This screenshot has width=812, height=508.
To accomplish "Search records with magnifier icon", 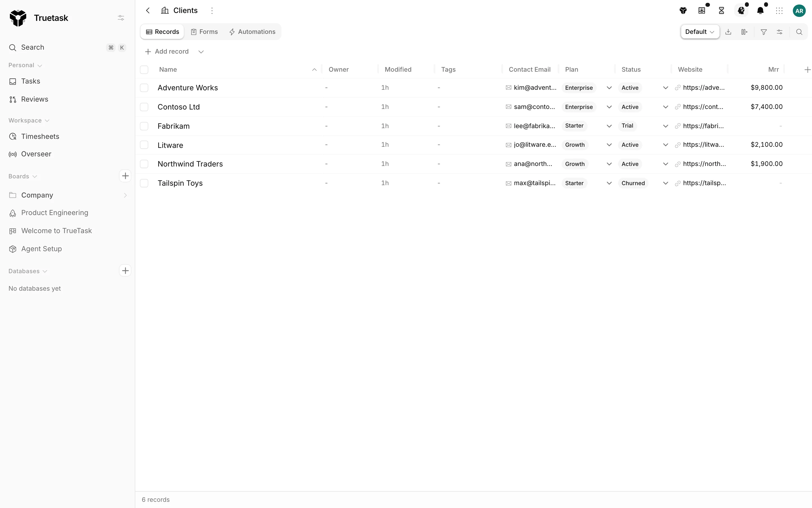I will [x=799, y=32].
